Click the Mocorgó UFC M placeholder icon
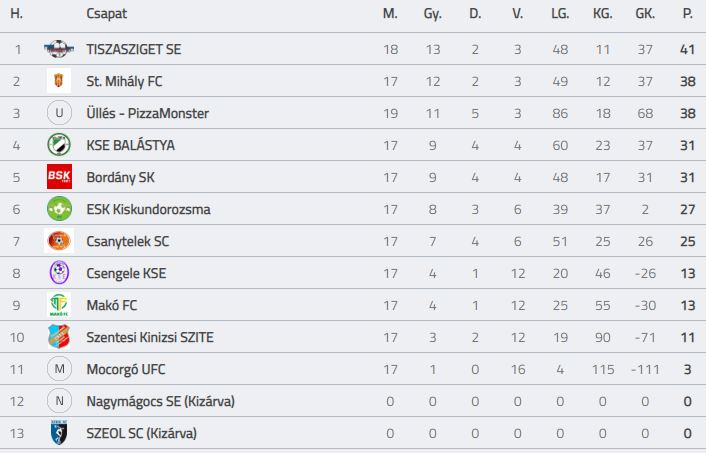 tap(59, 369)
